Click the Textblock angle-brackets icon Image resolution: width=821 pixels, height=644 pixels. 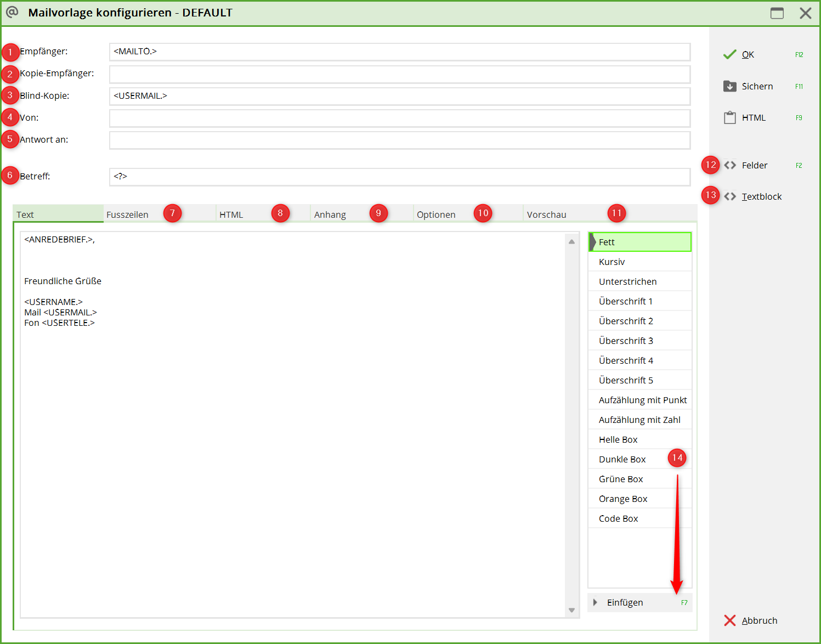[x=730, y=196]
